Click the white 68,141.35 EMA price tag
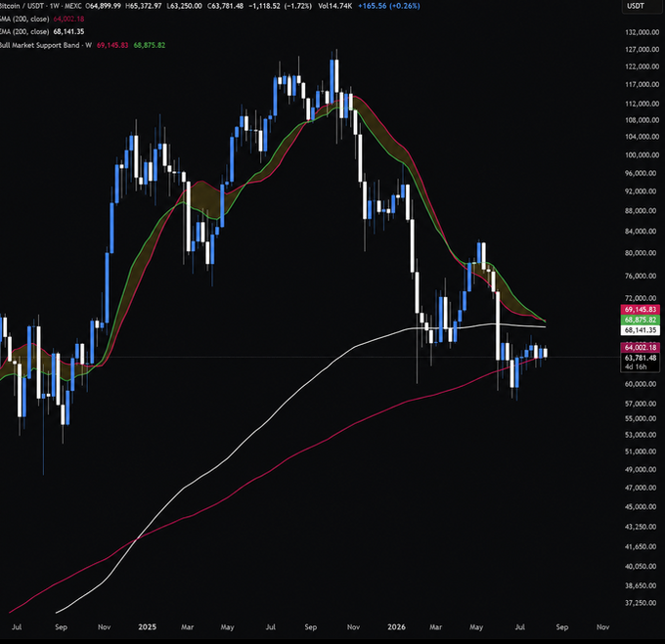Image resolution: width=665 pixels, height=644 pixels. 640,330
